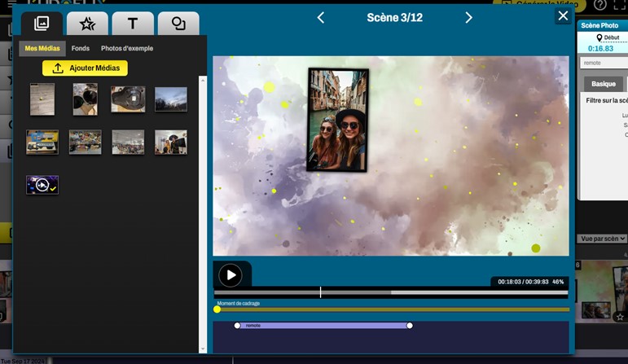Select the checked video thumbnail in media
Viewport: 628px width, 364px height.
42,185
